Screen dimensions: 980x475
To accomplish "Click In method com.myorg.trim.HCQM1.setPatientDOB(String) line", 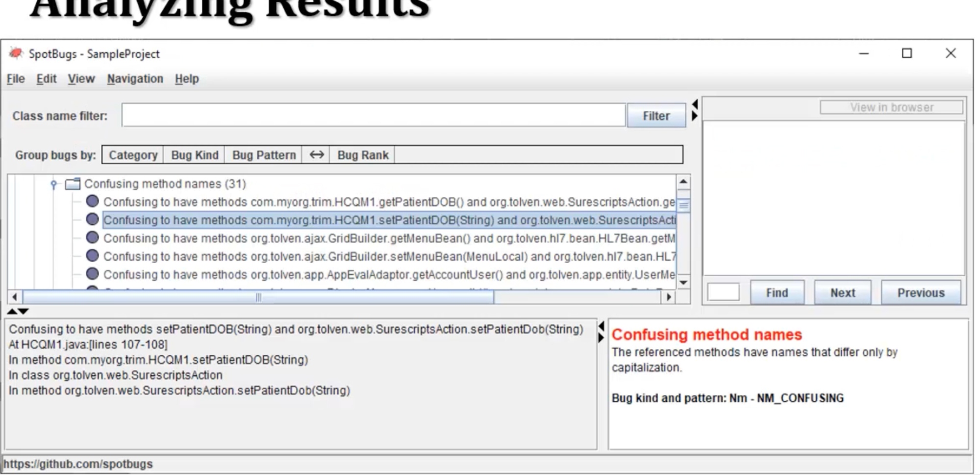I will click(158, 360).
